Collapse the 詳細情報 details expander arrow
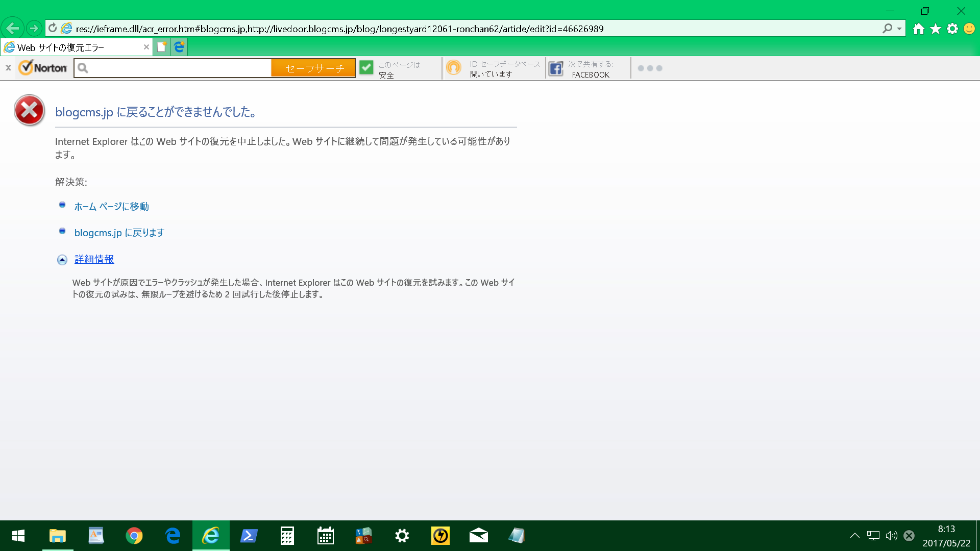 tap(62, 260)
